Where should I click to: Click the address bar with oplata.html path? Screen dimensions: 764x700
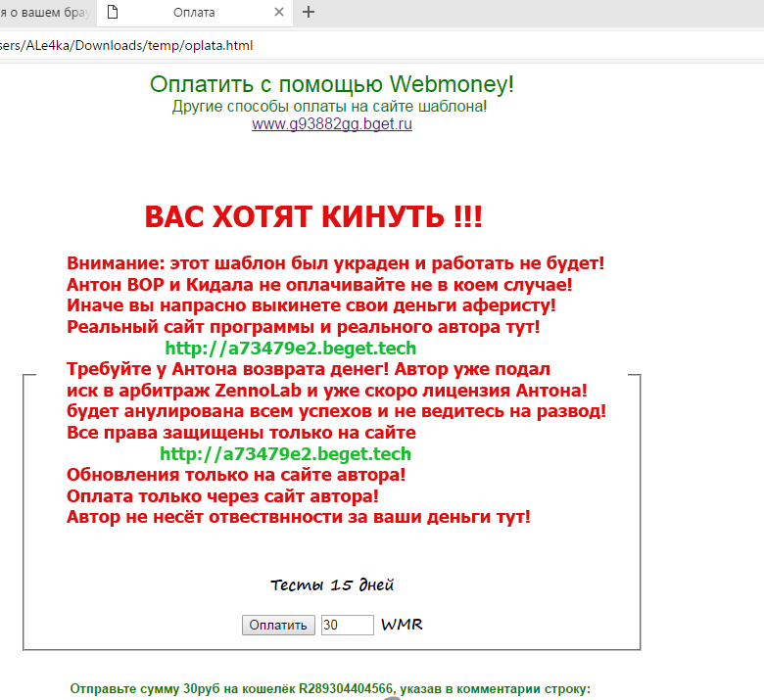(x=382, y=45)
